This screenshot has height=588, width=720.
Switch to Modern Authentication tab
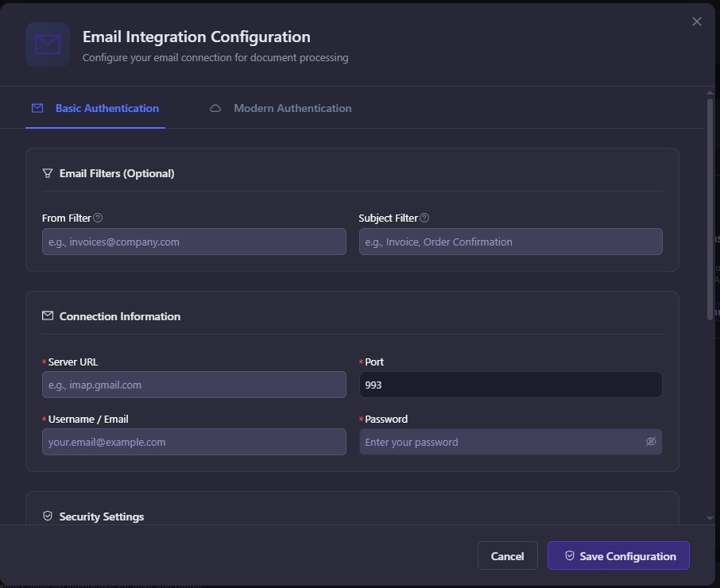click(x=281, y=108)
